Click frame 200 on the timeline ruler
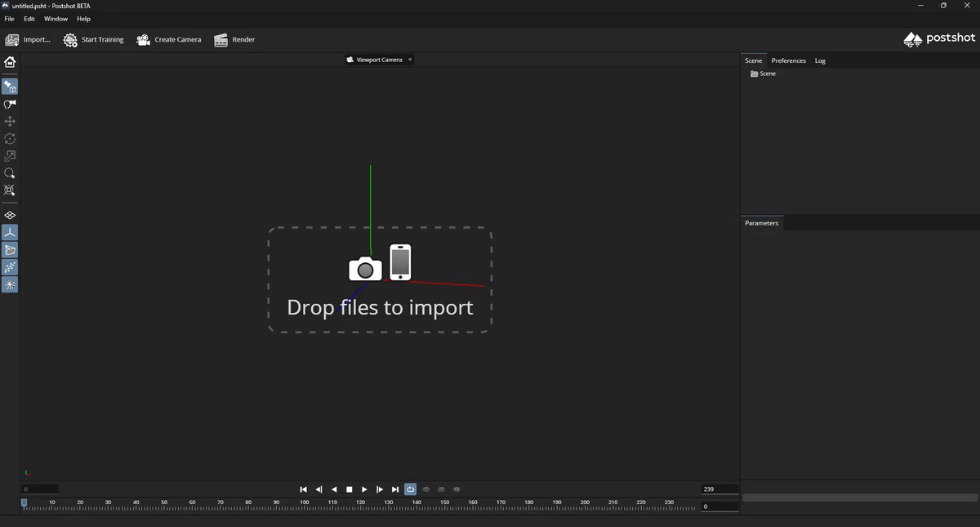This screenshot has width=980, height=527. pos(585,503)
